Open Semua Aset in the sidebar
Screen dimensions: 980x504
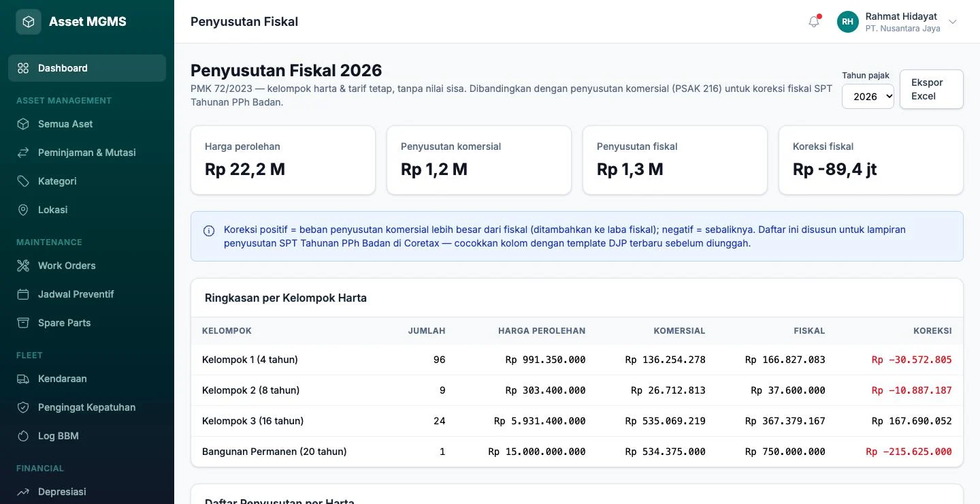(x=87, y=124)
